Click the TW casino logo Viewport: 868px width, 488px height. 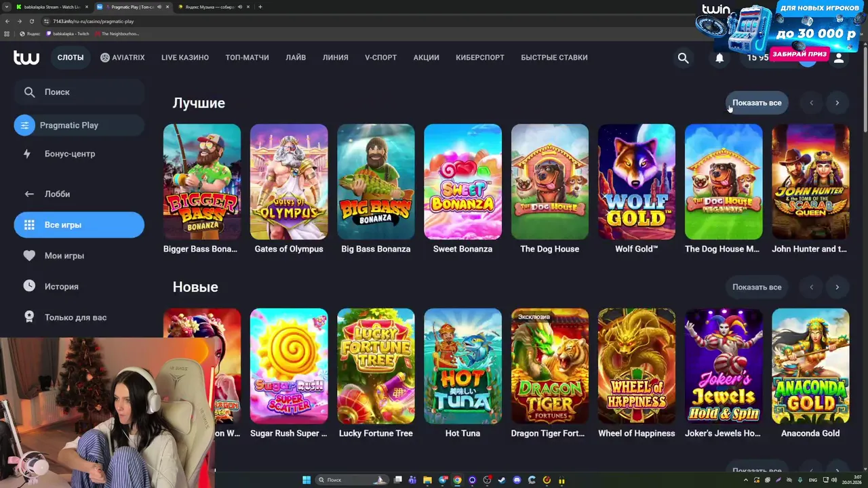point(26,58)
